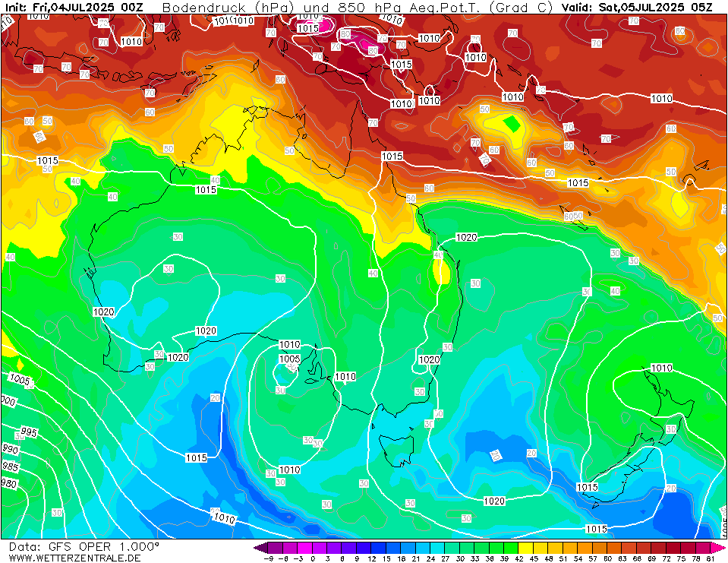Image resolution: width=728 pixels, height=563 pixels.
Task: Click the 72 value under the colour legend
Action: pos(667,558)
